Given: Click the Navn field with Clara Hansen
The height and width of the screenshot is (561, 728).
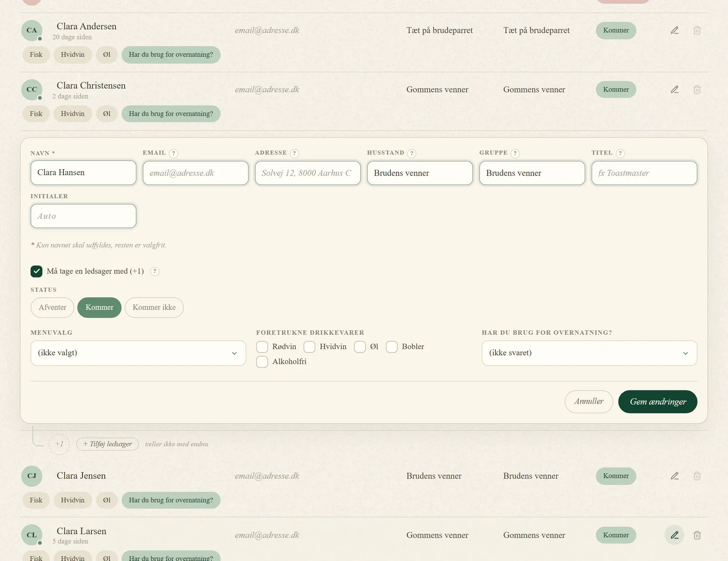Looking at the screenshot, I should tap(83, 173).
